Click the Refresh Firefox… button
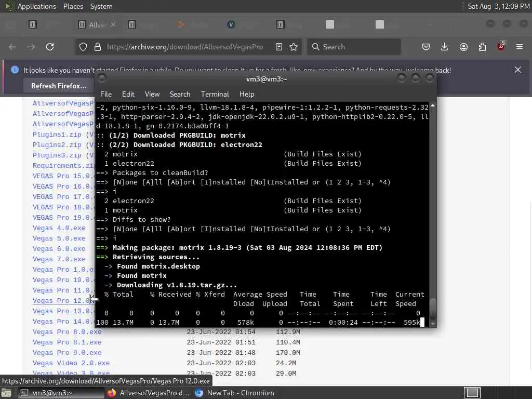Image resolution: width=532 pixels, height=399 pixels. pyautogui.click(x=59, y=86)
